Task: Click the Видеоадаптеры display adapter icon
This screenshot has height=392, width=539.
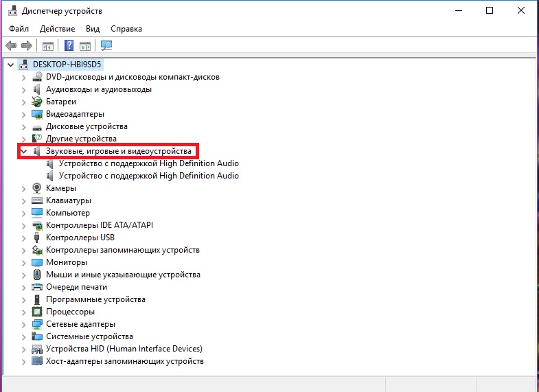Action: (x=37, y=114)
